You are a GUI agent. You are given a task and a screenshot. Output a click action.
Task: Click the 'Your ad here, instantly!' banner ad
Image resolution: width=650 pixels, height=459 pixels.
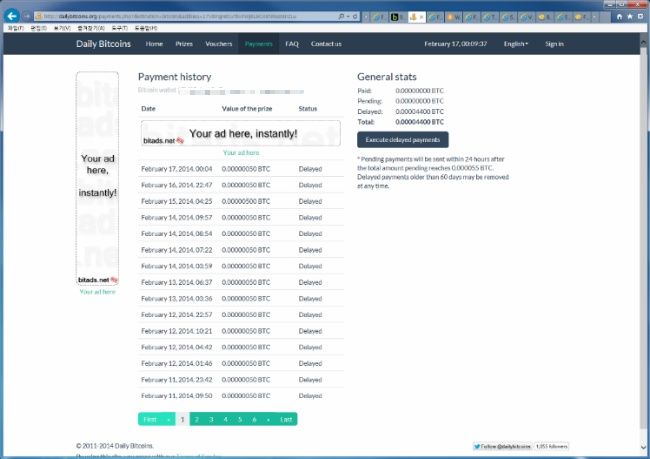[x=241, y=133]
